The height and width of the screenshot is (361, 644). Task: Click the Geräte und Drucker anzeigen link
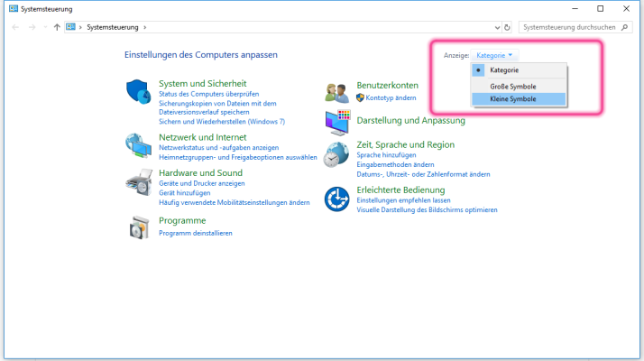pyautogui.click(x=201, y=183)
